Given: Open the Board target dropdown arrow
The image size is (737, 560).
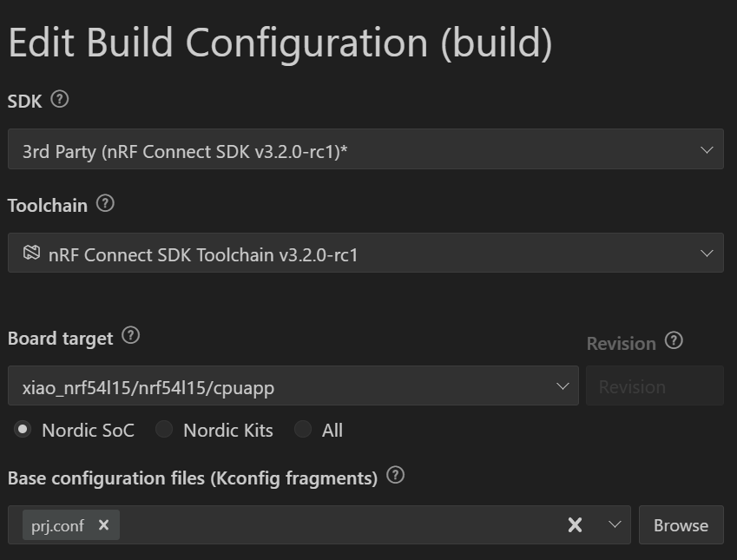Looking at the screenshot, I should (x=563, y=386).
